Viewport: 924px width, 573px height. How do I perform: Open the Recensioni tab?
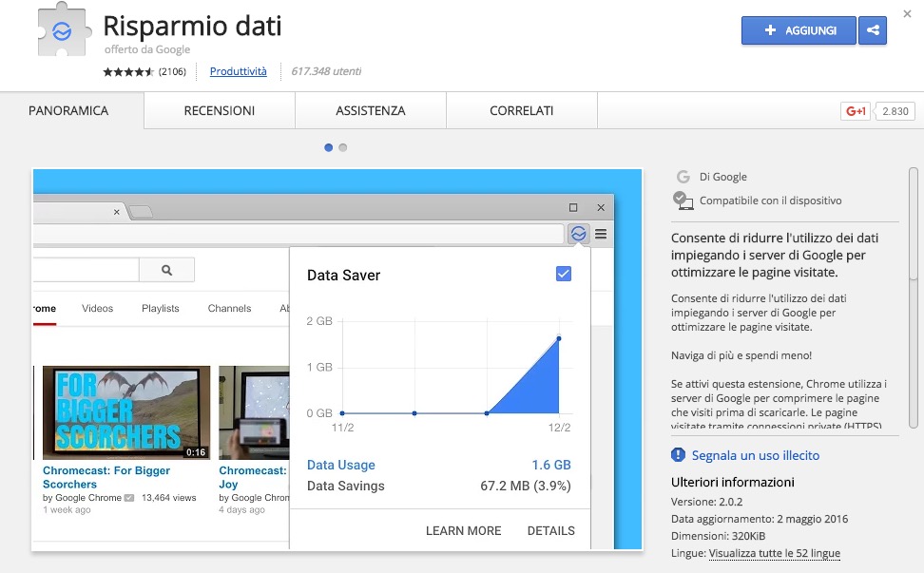(x=220, y=111)
